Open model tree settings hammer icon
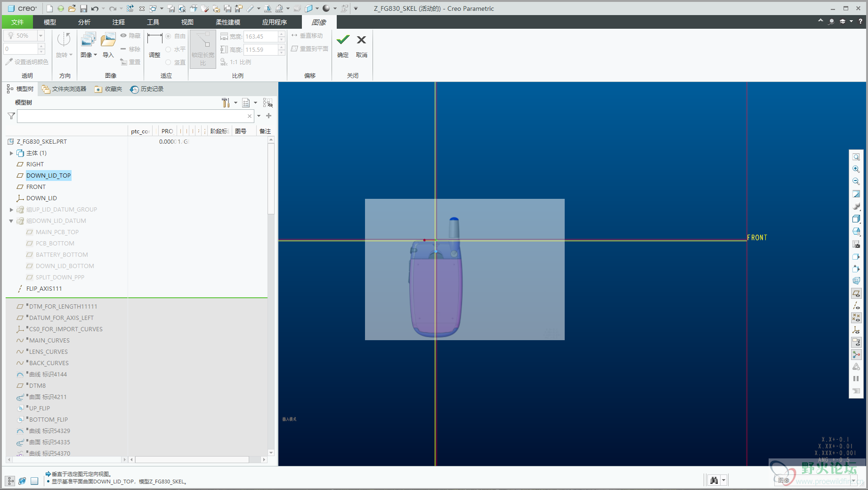This screenshot has height=490, width=868. [x=226, y=103]
